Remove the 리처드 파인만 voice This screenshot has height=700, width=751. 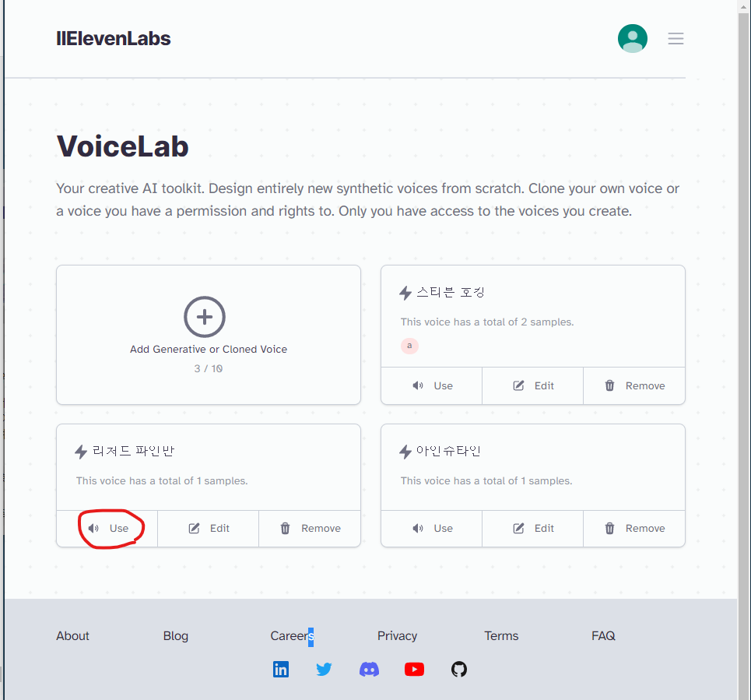coord(310,529)
